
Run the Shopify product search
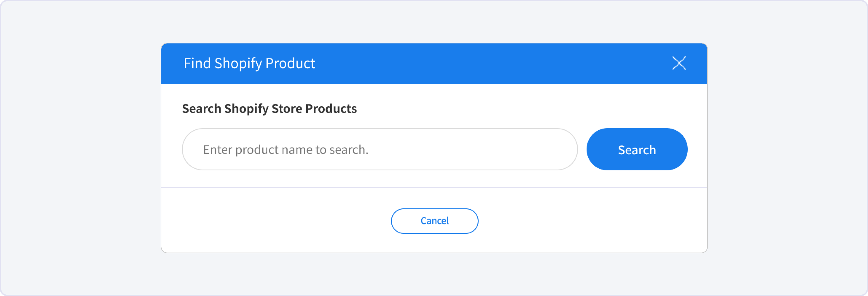[x=637, y=150]
